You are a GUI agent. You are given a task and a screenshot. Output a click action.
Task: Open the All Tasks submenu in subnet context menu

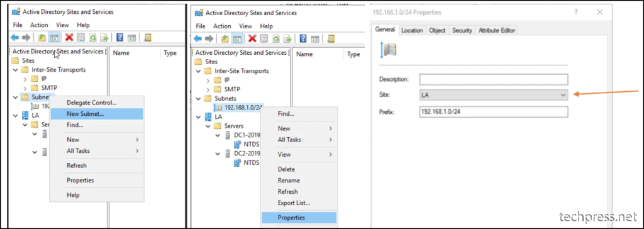tap(299, 140)
